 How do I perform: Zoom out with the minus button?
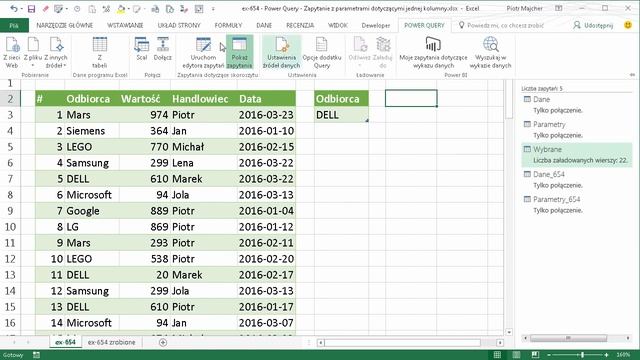pos(549,355)
